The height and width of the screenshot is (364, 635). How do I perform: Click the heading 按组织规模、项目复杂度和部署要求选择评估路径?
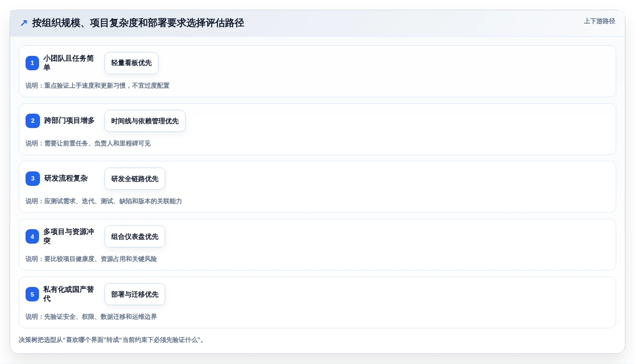pyautogui.click(x=138, y=23)
